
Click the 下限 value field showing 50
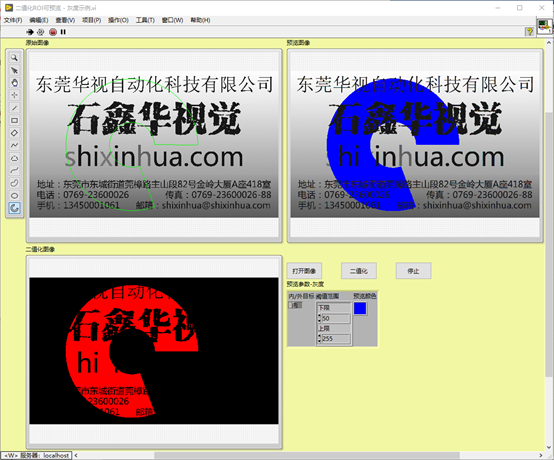click(x=336, y=318)
